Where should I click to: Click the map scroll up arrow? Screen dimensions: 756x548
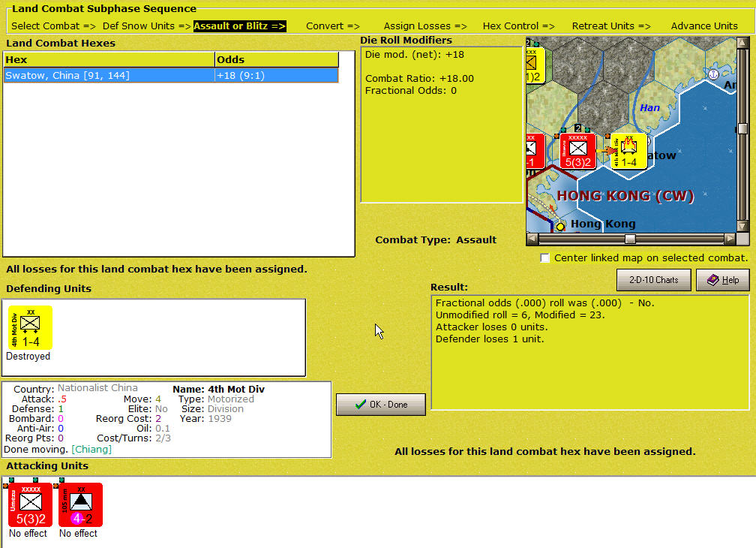[742, 43]
